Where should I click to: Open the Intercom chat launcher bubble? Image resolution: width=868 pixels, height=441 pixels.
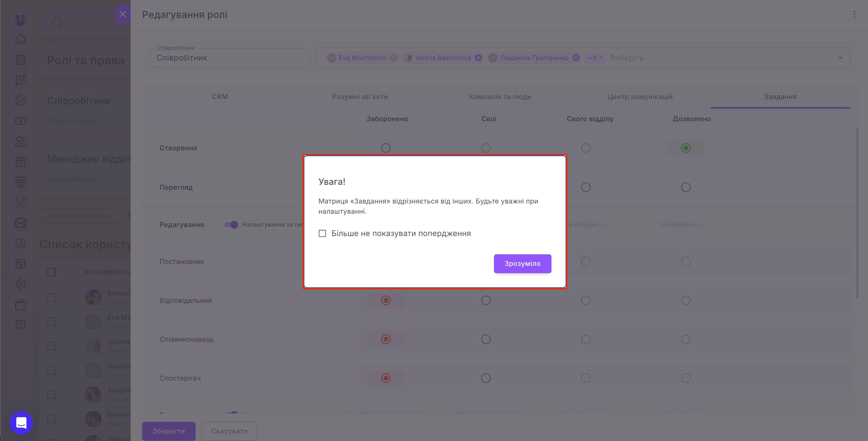(x=21, y=423)
